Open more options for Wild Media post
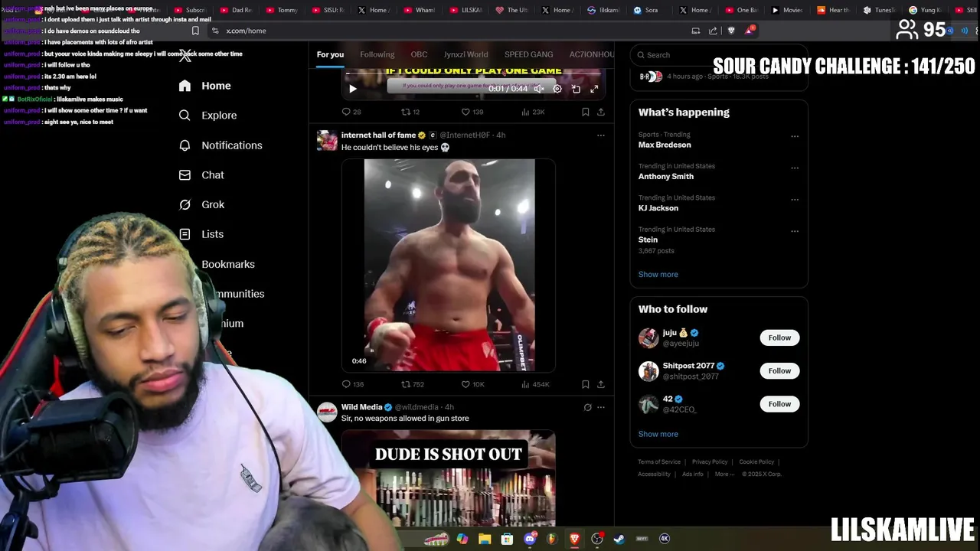 tap(601, 408)
